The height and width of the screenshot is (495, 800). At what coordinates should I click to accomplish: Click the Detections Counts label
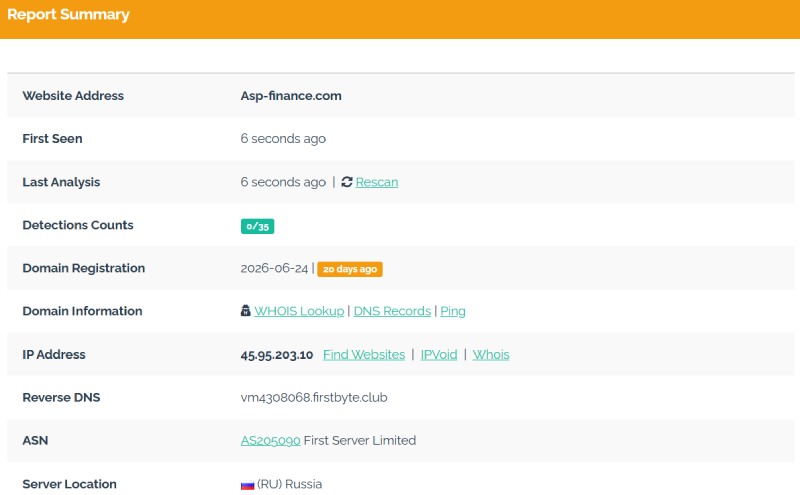[x=78, y=225]
